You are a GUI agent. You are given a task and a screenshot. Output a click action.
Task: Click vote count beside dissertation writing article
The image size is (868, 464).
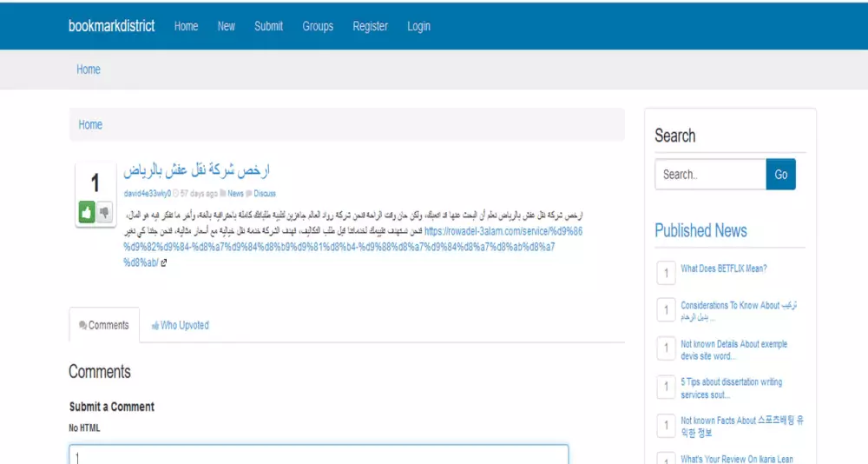click(666, 387)
